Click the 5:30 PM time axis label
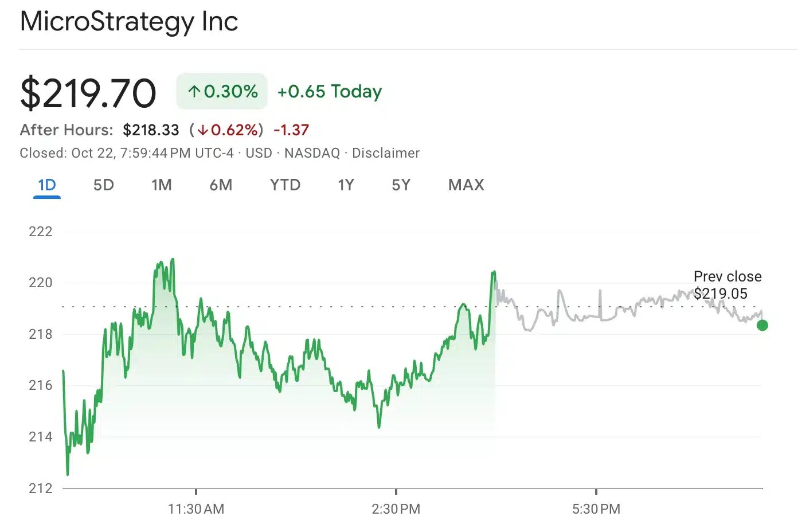 tap(596, 508)
